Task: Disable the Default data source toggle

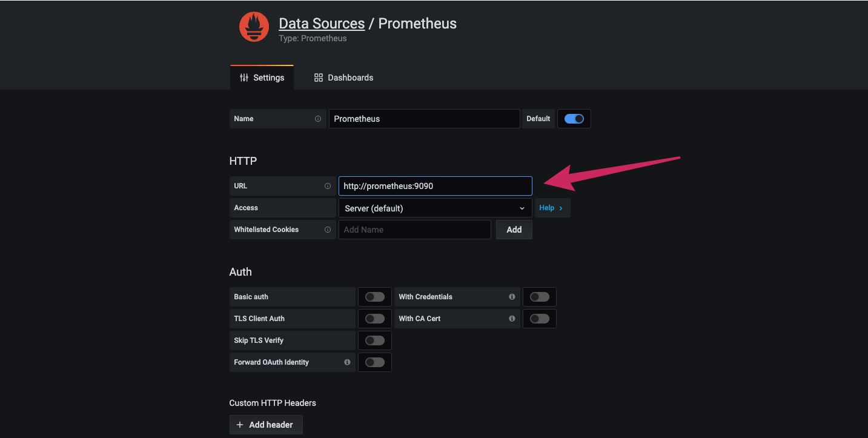Action: click(x=574, y=119)
